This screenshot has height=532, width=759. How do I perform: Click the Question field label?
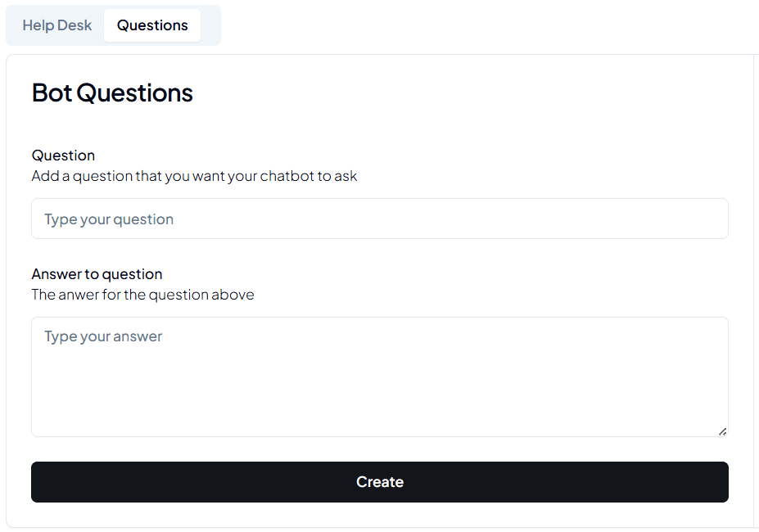[x=63, y=156]
